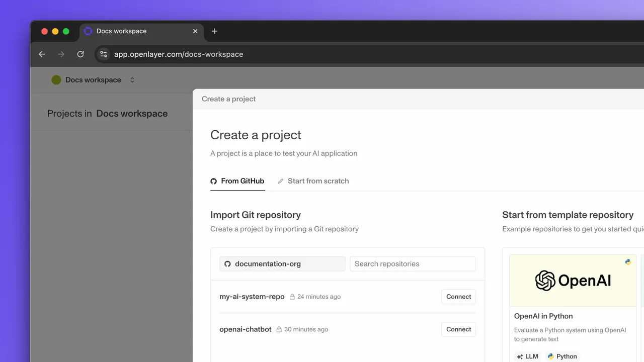Open a new browser tab with plus icon
This screenshot has width=644, height=362.
(215, 31)
